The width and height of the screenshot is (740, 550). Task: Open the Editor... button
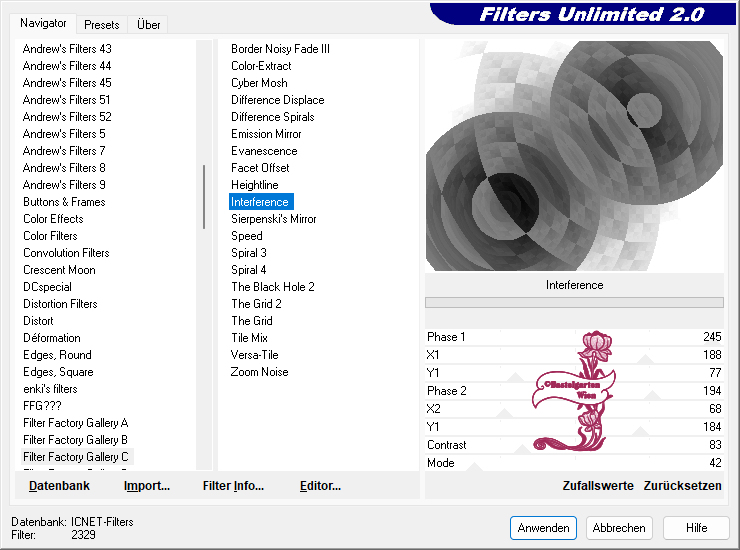pyautogui.click(x=320, y=486)
